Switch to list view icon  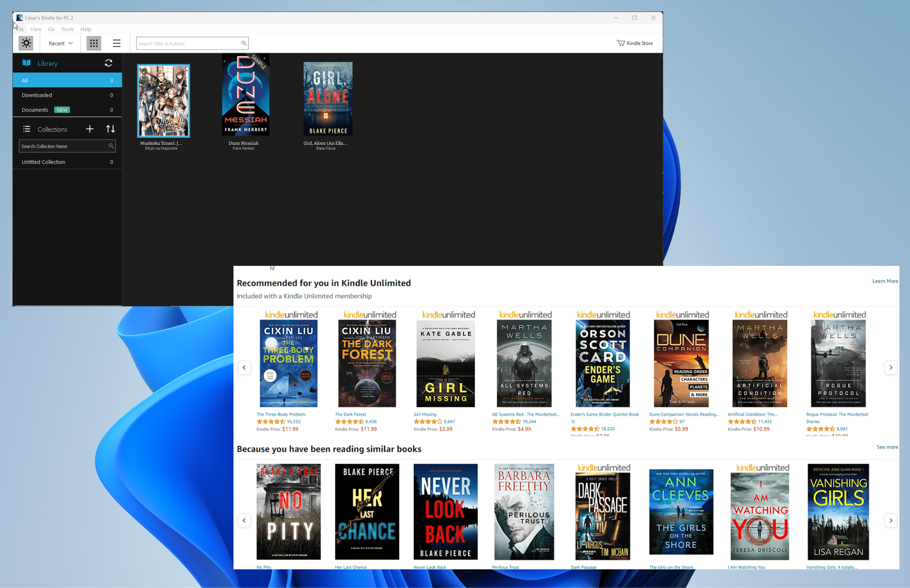[x=117, y=43]
